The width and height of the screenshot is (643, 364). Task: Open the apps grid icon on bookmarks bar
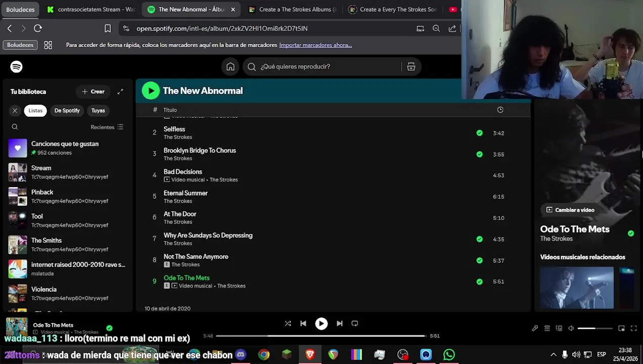48,45
